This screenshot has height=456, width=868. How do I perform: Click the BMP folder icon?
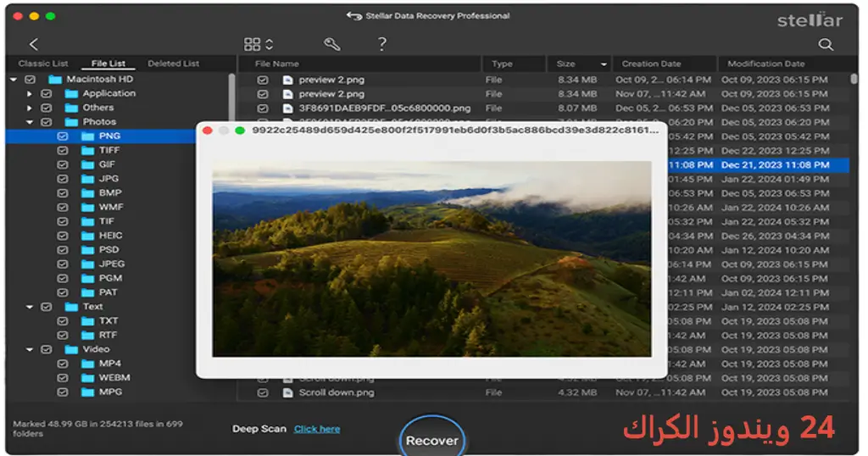[x=87, y=193]
